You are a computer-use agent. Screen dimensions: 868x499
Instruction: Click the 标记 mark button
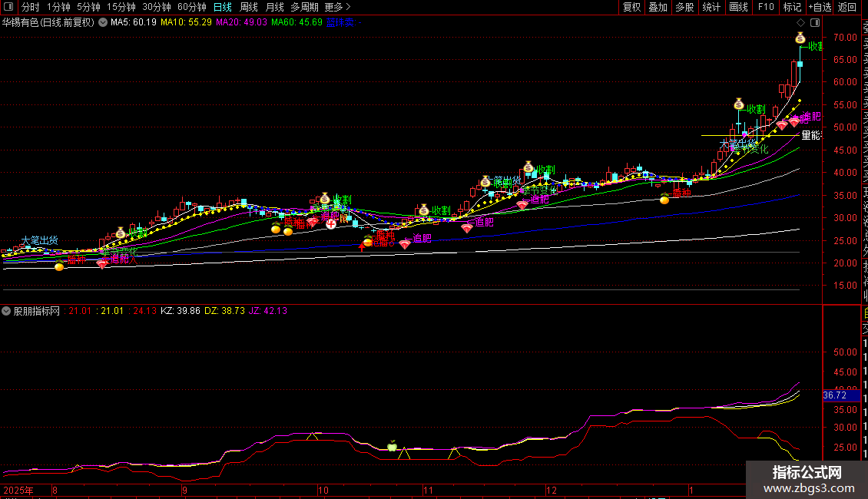[x=792, y=7]
